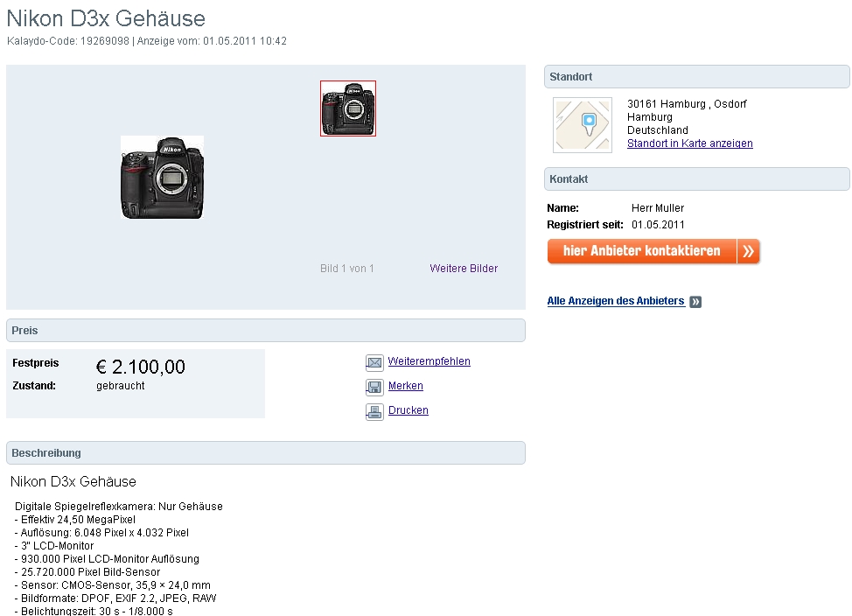The width and height of the screenshot is (852, 616).
Task: Click the Beschreibung section header
Action: tap(265, 453)
